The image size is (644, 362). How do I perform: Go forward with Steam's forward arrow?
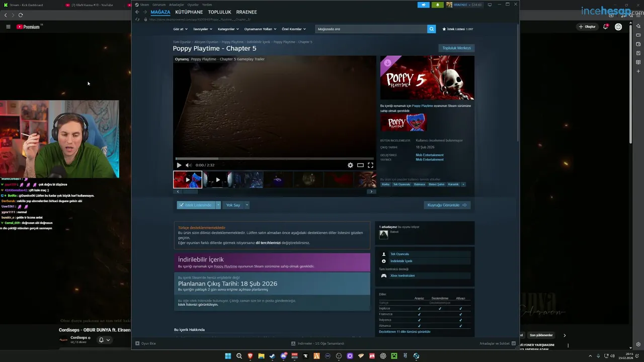pos(144,12)
